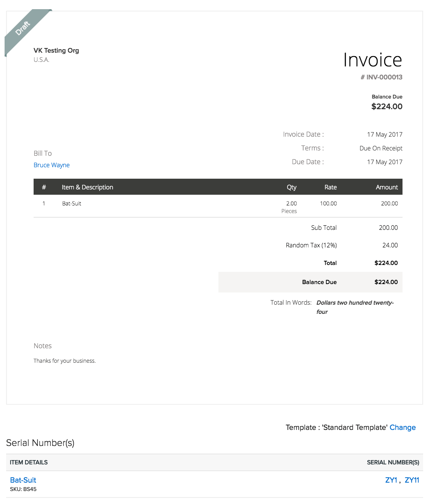The height and width of the screenshot is (504, 430).
Task: Click Item & Description column header
Action: 87,187
